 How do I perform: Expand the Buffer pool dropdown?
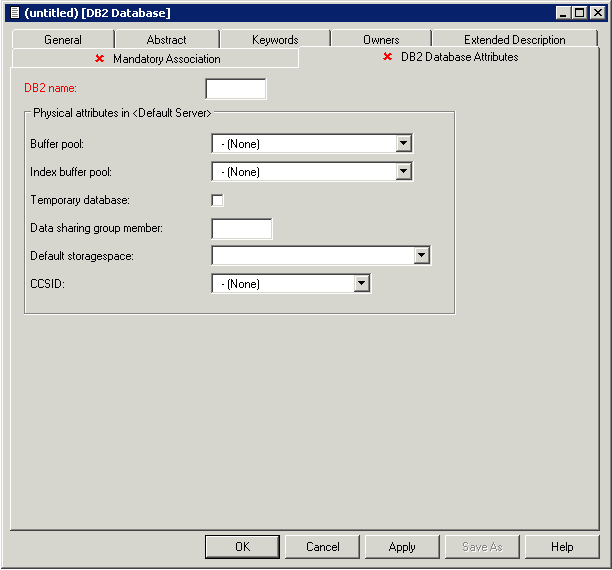click(402, 144)
